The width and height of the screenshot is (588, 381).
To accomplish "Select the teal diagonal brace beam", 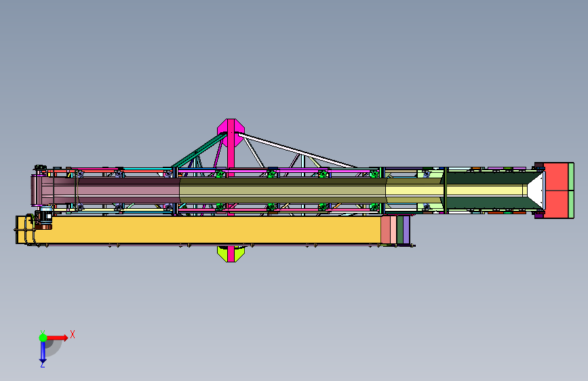I will pyautogui.click(x=199, y=150).
